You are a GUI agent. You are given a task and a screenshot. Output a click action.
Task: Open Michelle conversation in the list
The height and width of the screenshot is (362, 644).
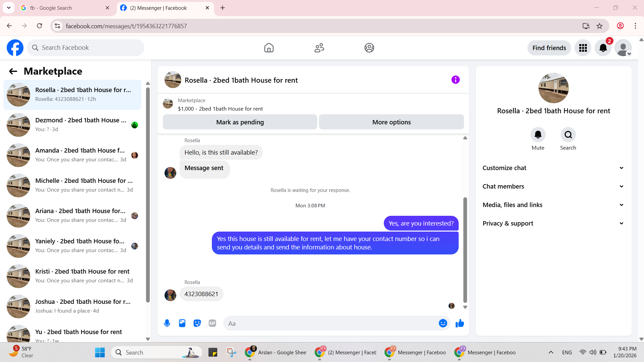[x=72, y=186]
